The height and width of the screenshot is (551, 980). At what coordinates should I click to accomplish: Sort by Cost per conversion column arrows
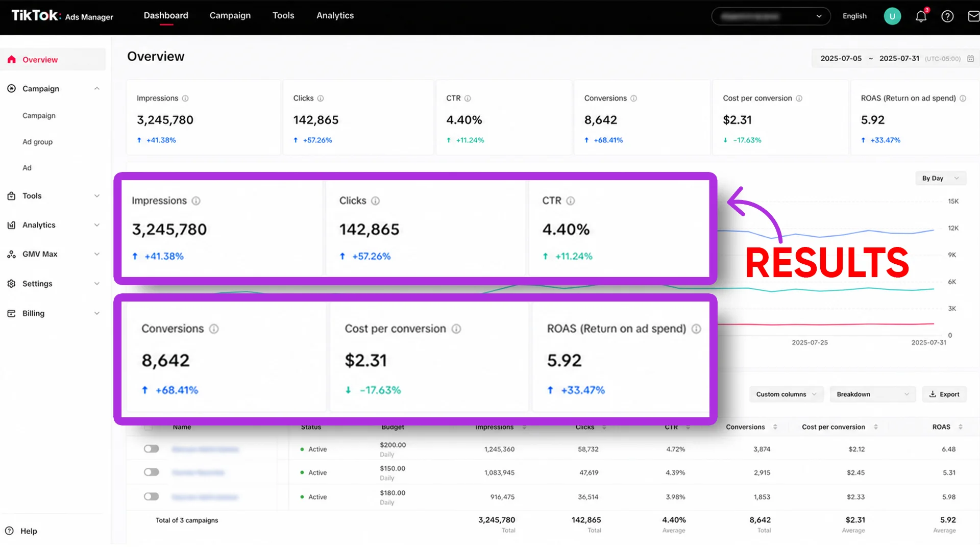point(876,427)
